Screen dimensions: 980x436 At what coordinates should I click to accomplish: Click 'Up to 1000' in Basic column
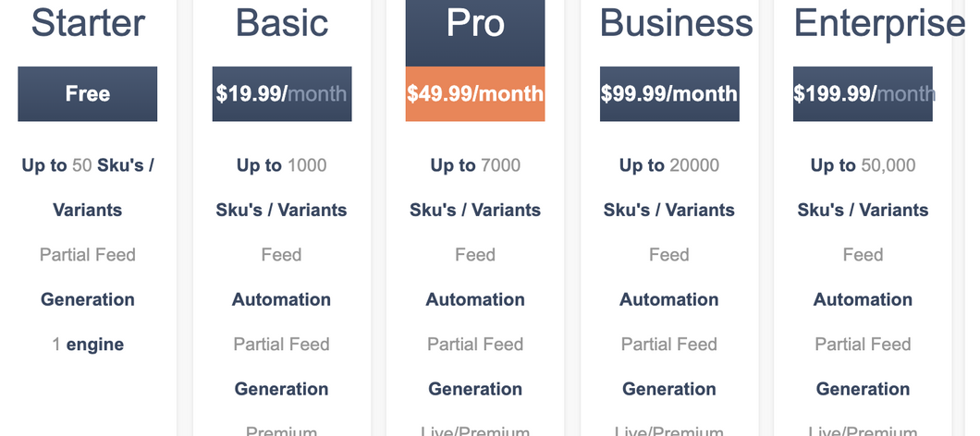[x=281, y=165]
